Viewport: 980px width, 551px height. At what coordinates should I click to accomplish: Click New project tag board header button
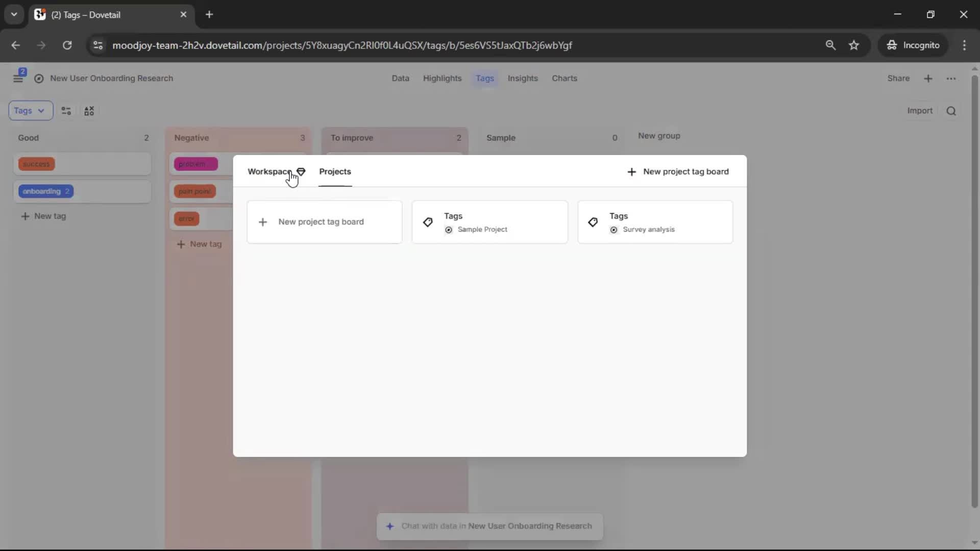point(677,171)
